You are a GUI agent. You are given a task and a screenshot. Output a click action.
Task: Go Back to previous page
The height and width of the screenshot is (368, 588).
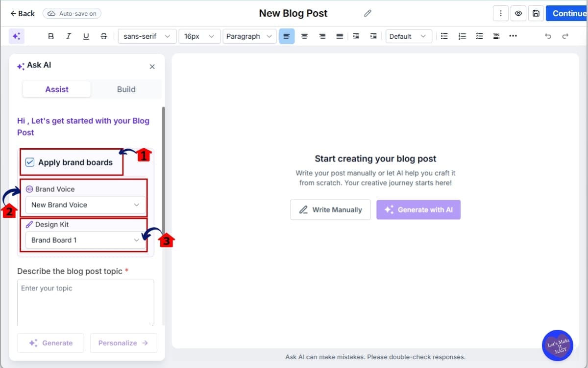click(22, 13)
